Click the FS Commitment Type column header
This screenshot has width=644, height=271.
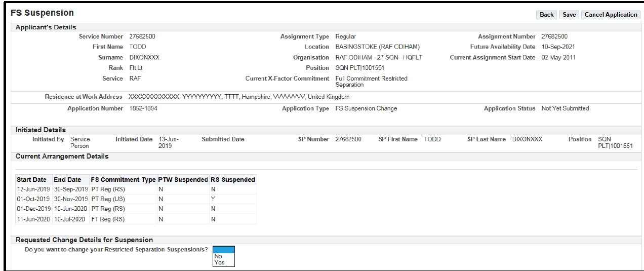[123, 180]
